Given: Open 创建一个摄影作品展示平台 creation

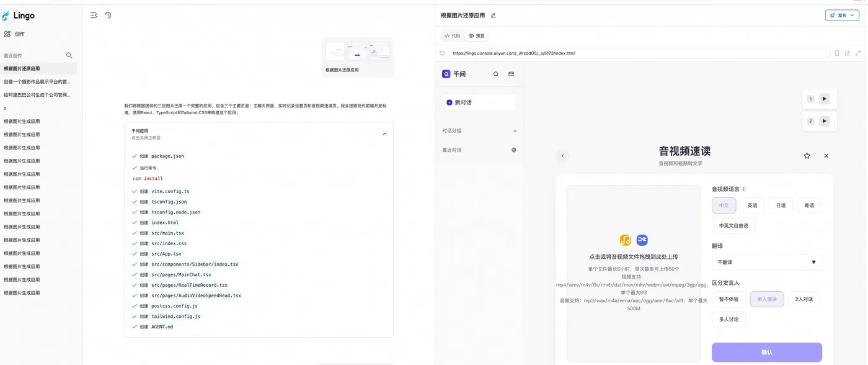Looking at the screenshot, I should [38, 82].
